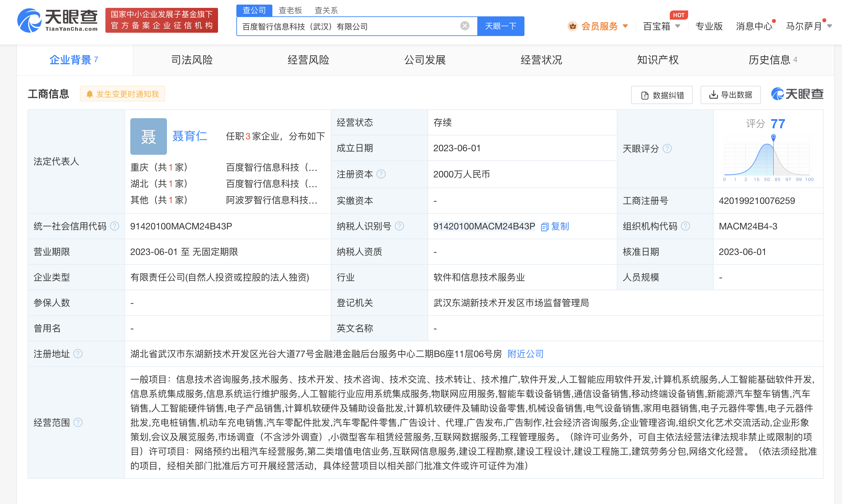Click bell icon in 发生变更时通知我
This screenshot has height=504, width=842.
(89, 94)
